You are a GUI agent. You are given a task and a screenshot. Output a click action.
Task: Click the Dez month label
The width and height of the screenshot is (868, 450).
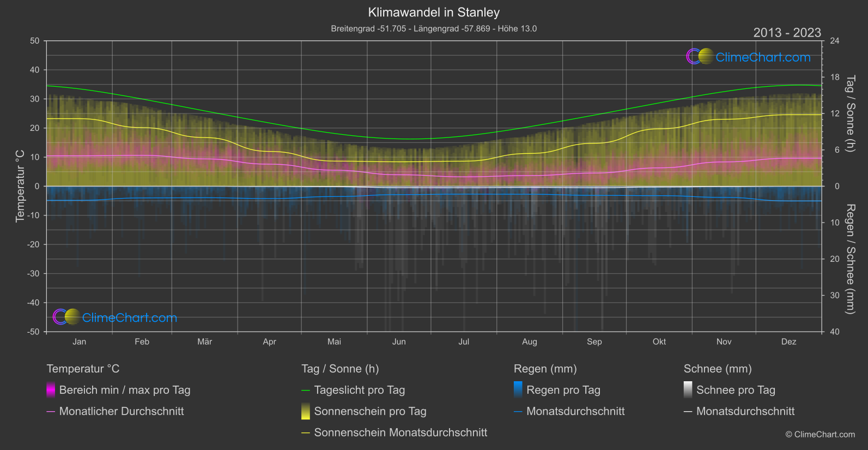(789, 341)
